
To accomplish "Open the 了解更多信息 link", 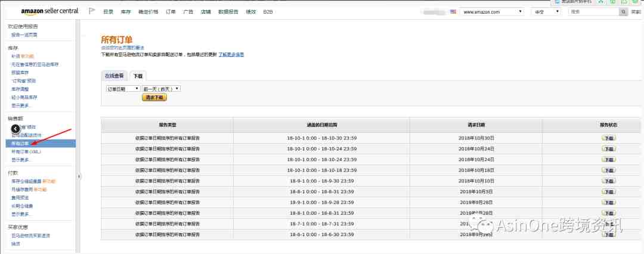I will pos(231,54).
